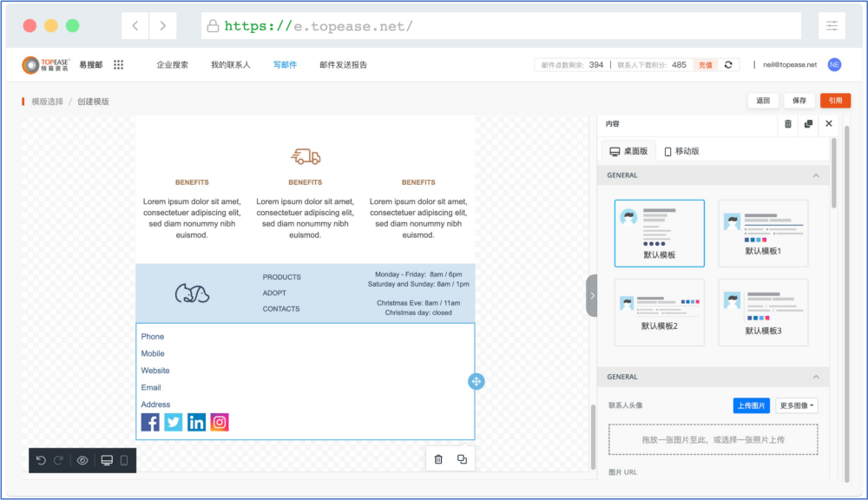This screenshot has width=868, height=501.
Task: Select the 移动版 tab
Action: [x=682, y=151]
